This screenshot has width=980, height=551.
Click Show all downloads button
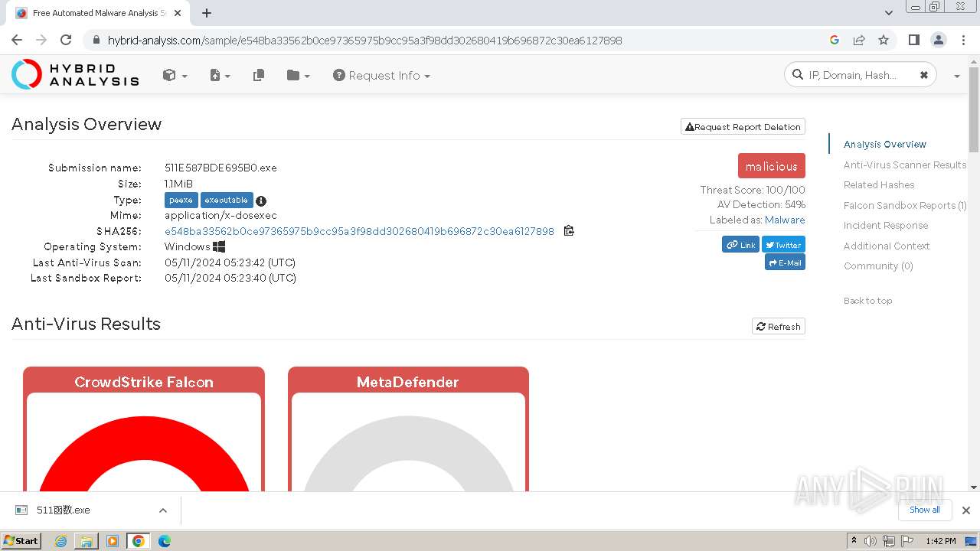[924, 510]
